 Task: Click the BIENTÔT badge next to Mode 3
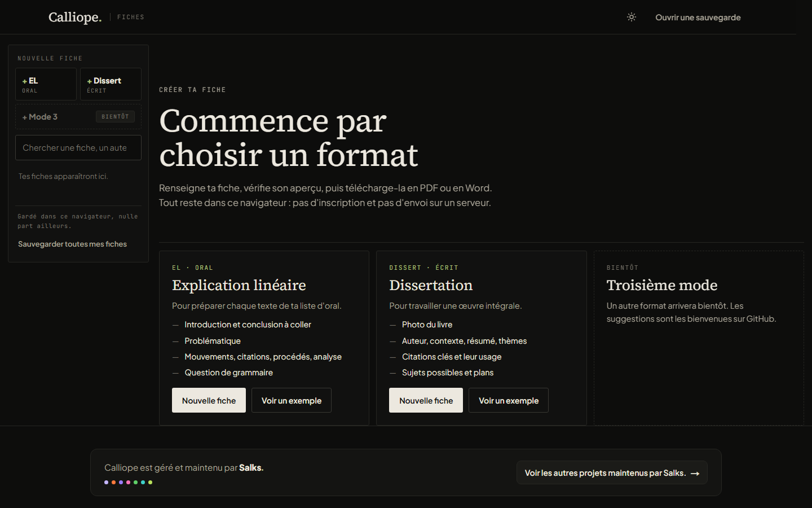point(115,116)
